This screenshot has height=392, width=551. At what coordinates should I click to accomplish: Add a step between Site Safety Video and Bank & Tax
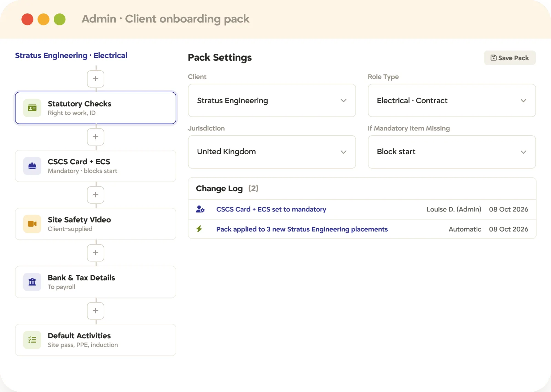point(96,253)
